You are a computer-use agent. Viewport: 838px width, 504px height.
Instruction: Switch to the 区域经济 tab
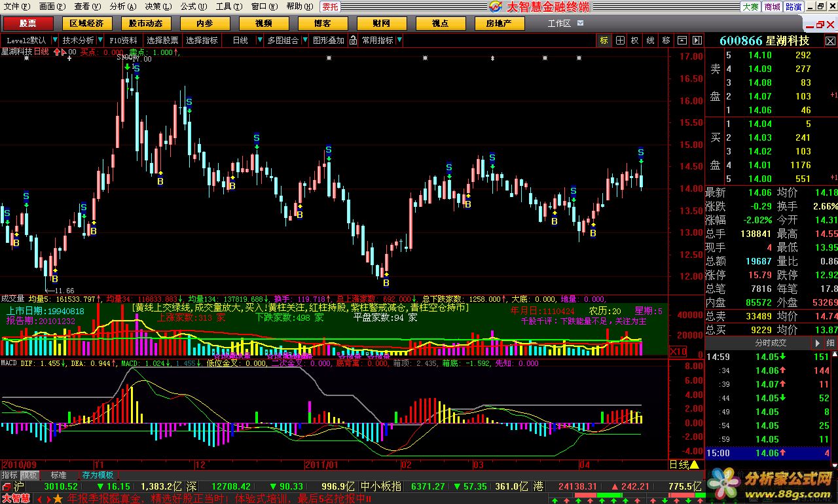pyautogui.click(x=87, y=23)
